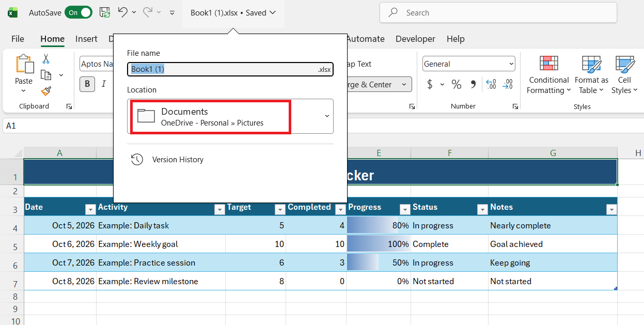Screen dimensions: 644x325
Task: Click the Redo arrow icon
Action: pos(147,12)
